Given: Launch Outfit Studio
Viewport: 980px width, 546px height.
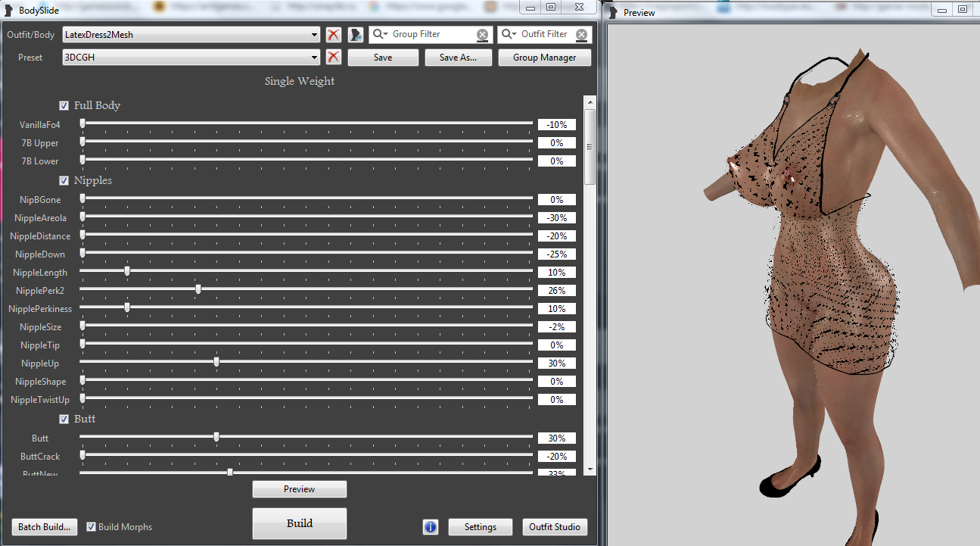Looking at the screenshot, I should [555, 527].
